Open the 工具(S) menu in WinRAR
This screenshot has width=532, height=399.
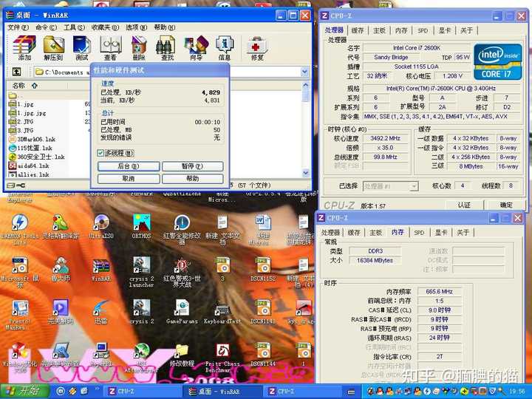74,27
